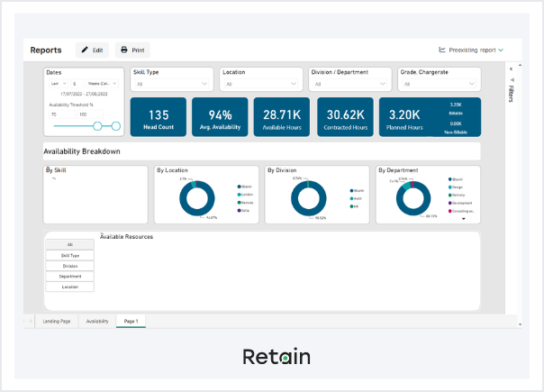The image size is (544, 392).
Task: Expand the Grade, Chargerate dropdown
Action: click(x=440, y=85)
